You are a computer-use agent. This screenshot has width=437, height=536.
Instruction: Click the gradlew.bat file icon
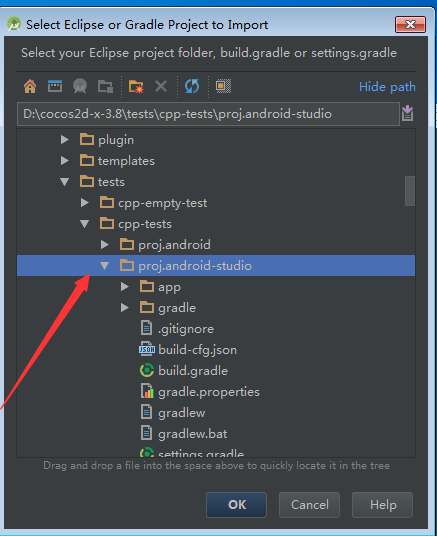(146, 433)
